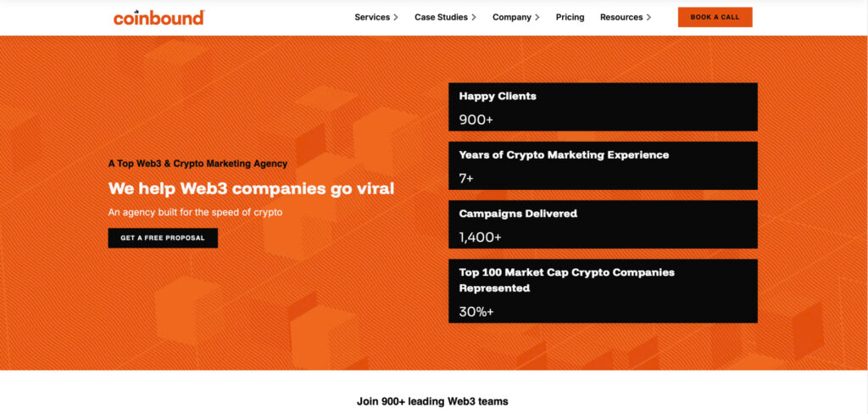Click the "A Top Web3 & Crypto Marketing Agency" text

(198, 163)
